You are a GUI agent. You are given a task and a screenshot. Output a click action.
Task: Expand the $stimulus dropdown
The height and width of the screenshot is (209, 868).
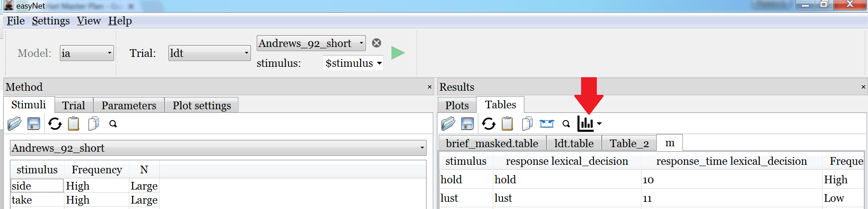354,63
